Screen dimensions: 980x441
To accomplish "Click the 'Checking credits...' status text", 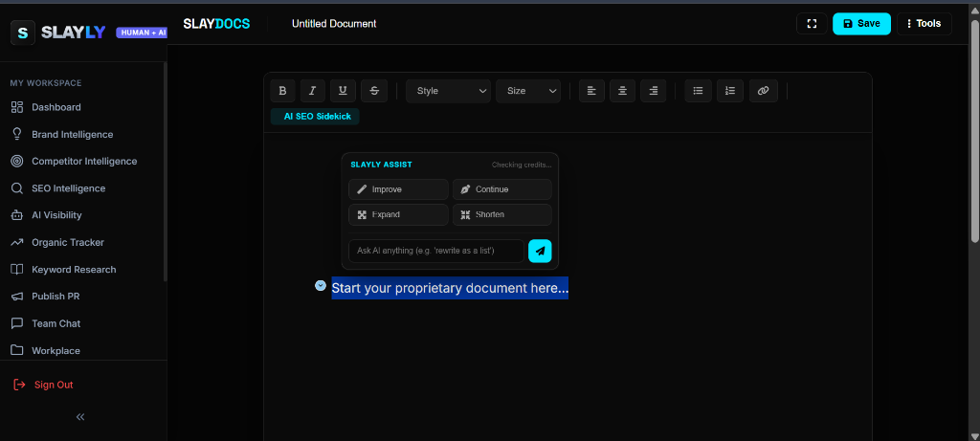I will pos(522,165).
